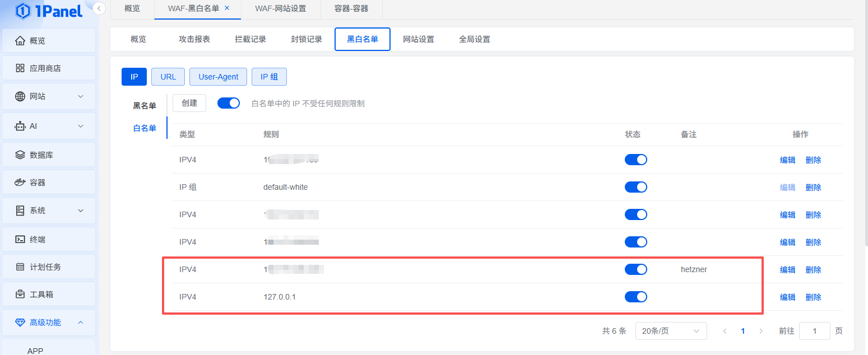Delete the first IPV4 whitelist rule
Viewport: 868px width, 355px height.
click(x=813, y=160)
